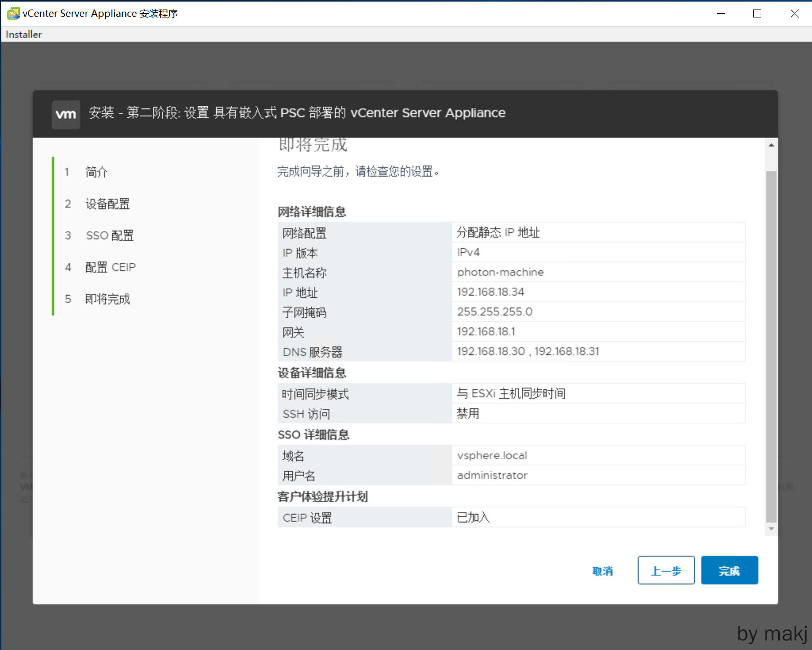
Task: Open the SSO 配置 step
Action: (x=109, y=235)
